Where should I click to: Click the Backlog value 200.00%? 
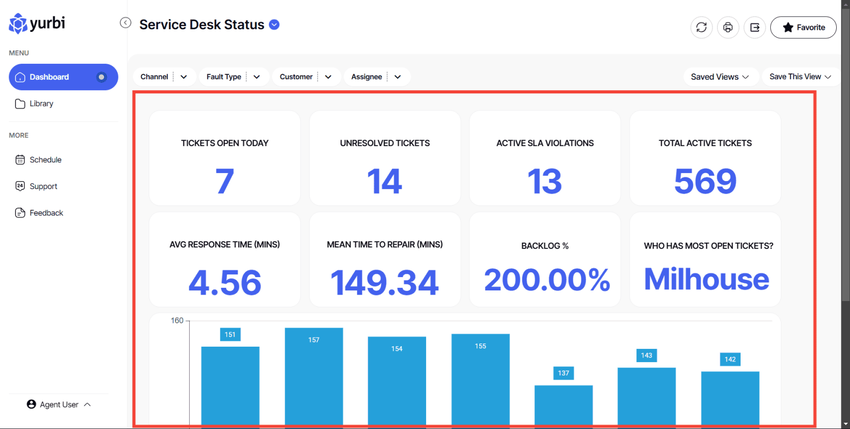click(x=547, y=280)
